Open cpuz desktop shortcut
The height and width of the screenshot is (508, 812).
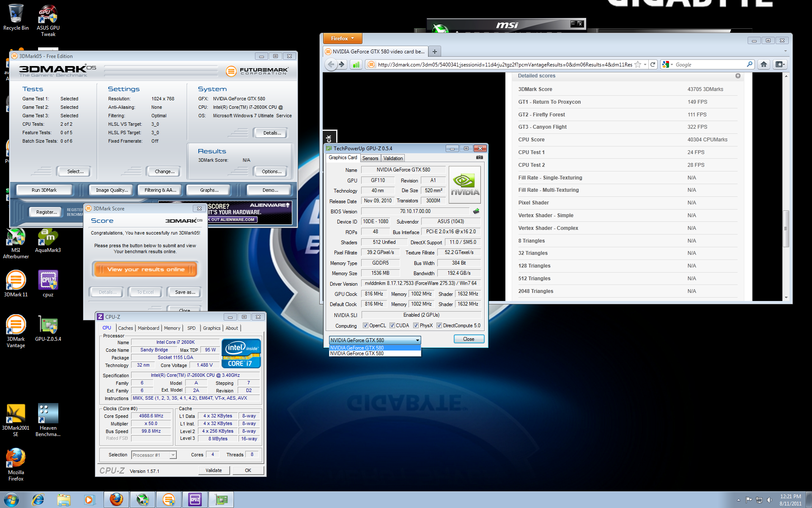coord(48,284)
